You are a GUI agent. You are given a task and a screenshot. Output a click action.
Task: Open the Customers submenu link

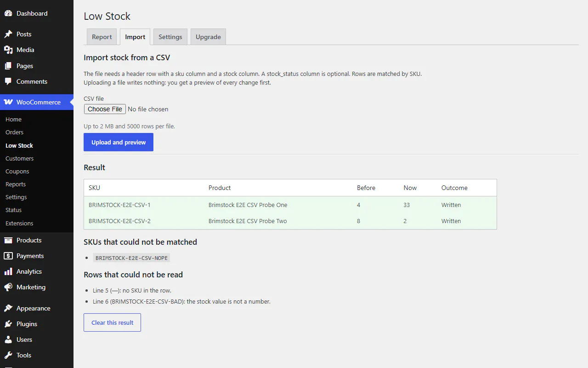click(19, 158)
